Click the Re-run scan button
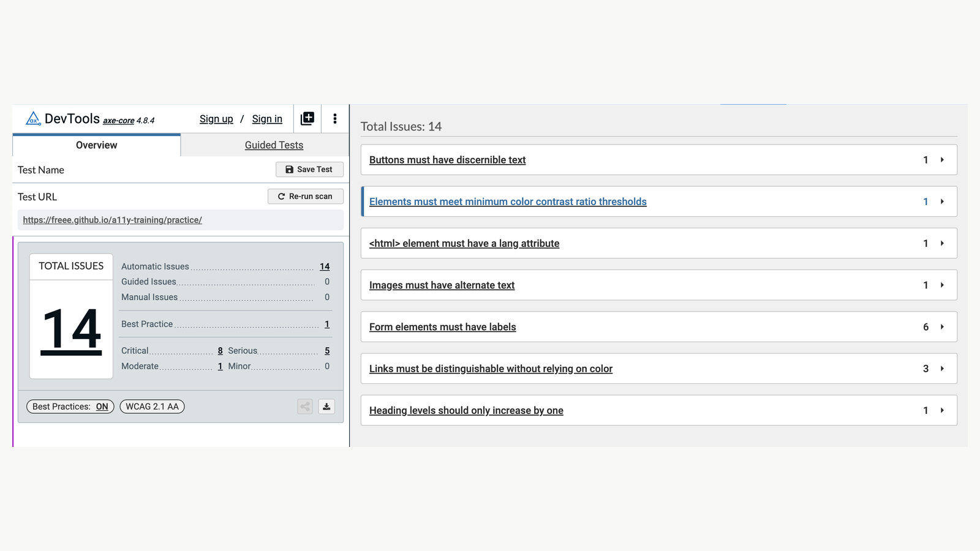 pos(306,197)
